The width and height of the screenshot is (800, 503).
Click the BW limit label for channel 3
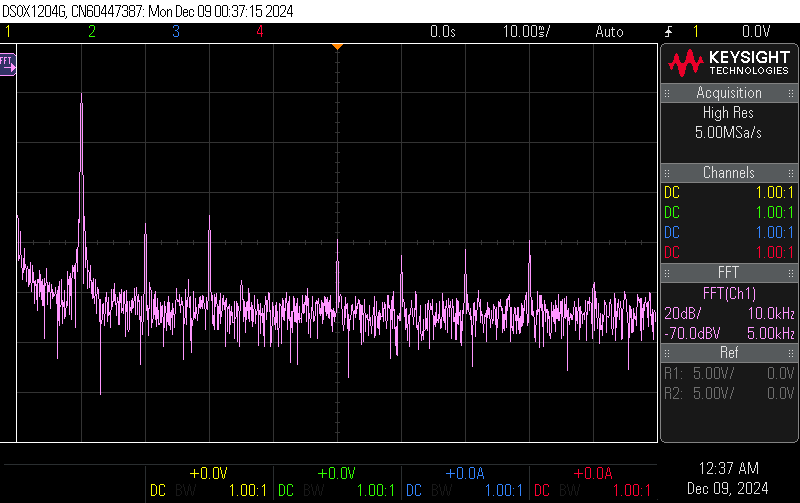[x=442, y=491]
